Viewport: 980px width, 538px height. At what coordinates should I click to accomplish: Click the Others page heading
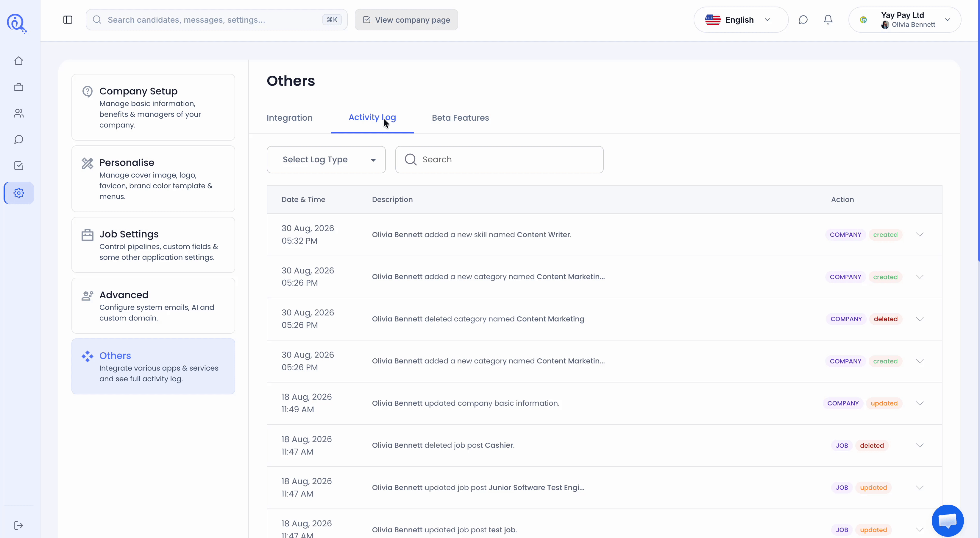coord(291,81)
